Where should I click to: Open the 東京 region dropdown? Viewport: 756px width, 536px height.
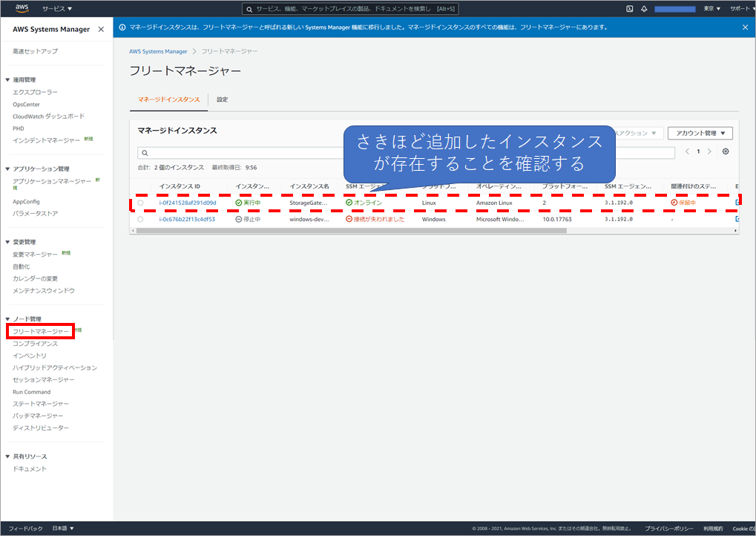coord(711,9)
